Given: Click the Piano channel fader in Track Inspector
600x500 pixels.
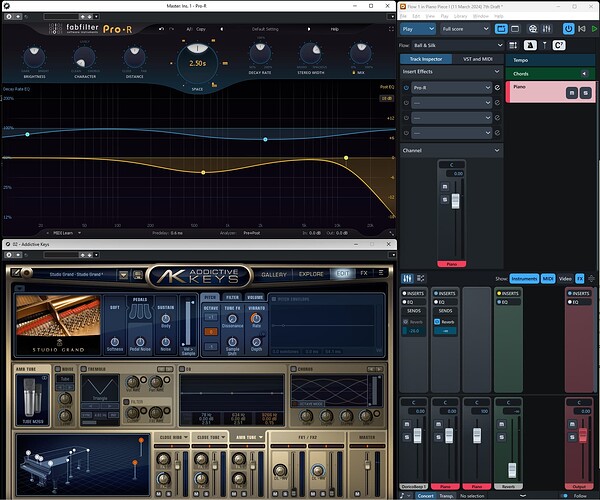Looking at the screenshot, I should click(455, 201).
